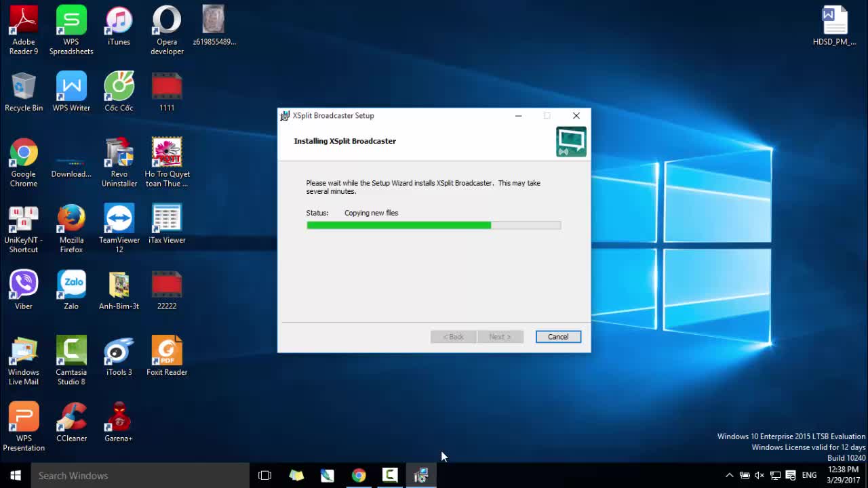Show hidden system tray icons
Viewport: 868px width, 488px height.
729,476
